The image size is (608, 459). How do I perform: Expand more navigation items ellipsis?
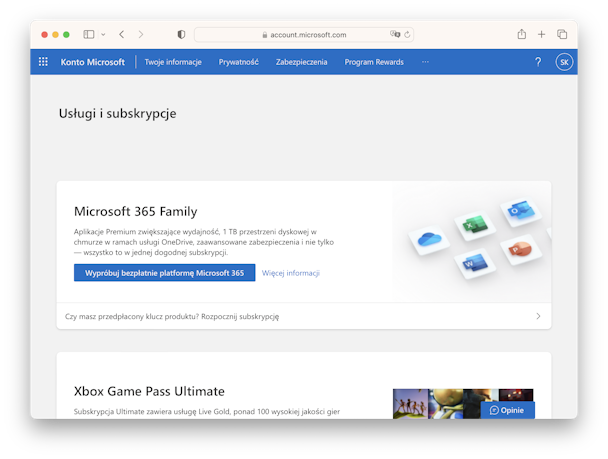coord(425,62)
